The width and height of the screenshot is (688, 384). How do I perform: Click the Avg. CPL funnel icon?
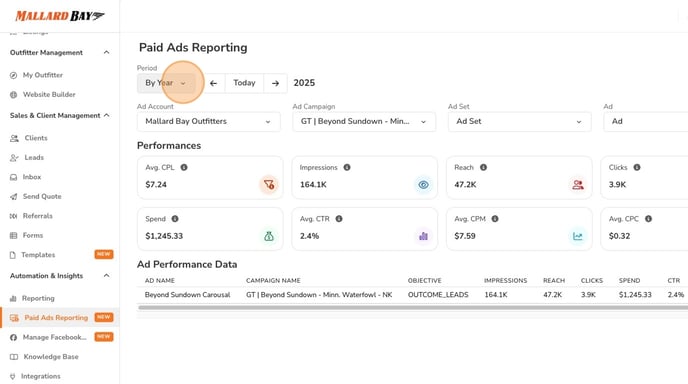coord(269,185)
